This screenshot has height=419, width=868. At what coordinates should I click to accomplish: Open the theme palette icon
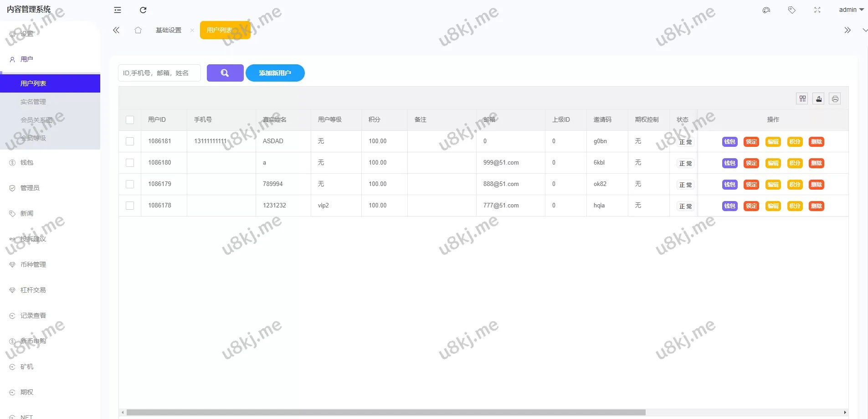tap(766, 10)
